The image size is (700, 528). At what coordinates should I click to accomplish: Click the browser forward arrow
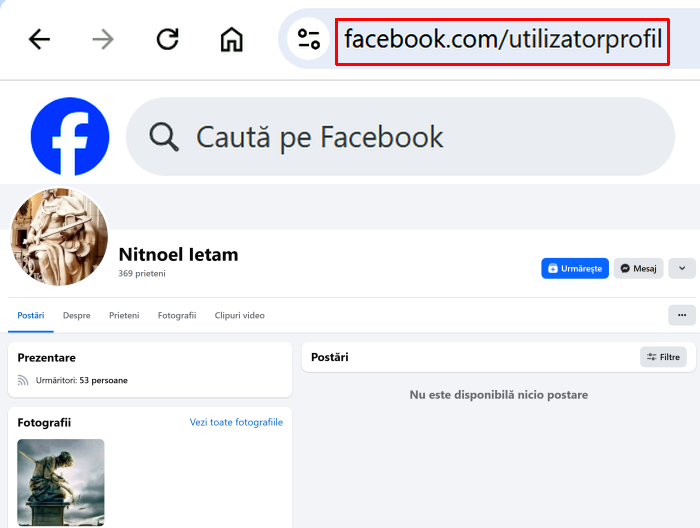coord(103,39)
